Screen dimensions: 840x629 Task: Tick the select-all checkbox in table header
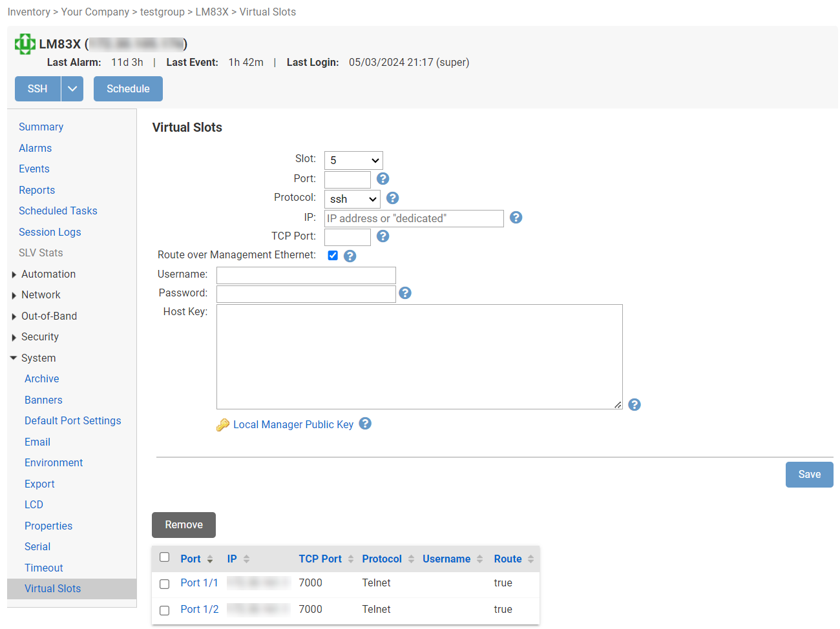(x=165, y=557)
